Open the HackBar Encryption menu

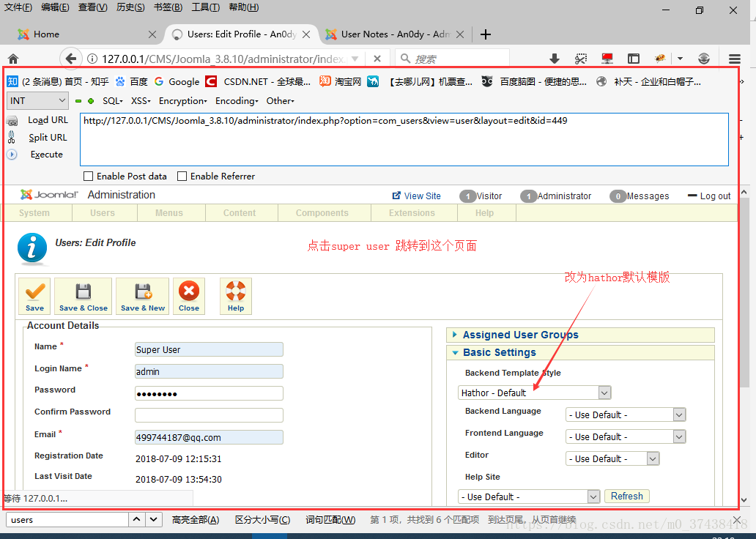(182, 101)
